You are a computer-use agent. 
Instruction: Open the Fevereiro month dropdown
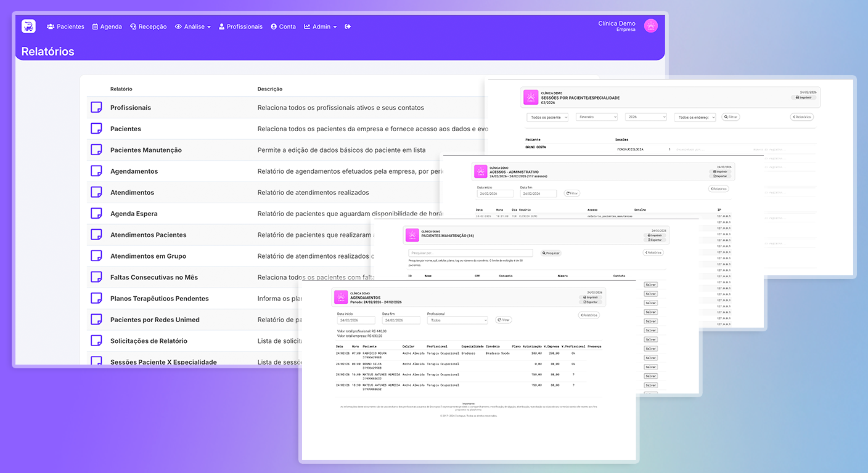pyautogui.click(x=596, y=117)
